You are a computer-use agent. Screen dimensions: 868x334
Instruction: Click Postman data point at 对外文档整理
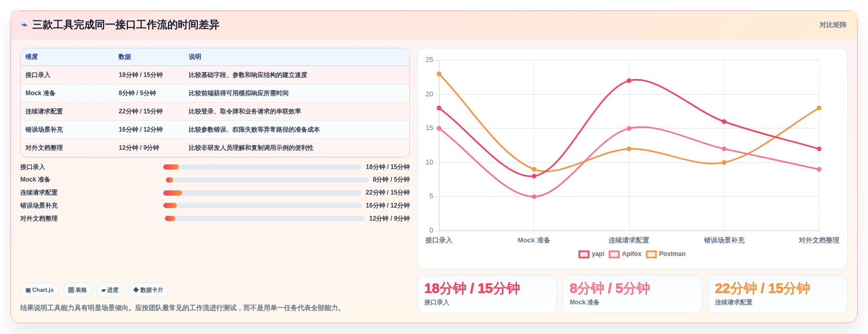pos(819,108)
